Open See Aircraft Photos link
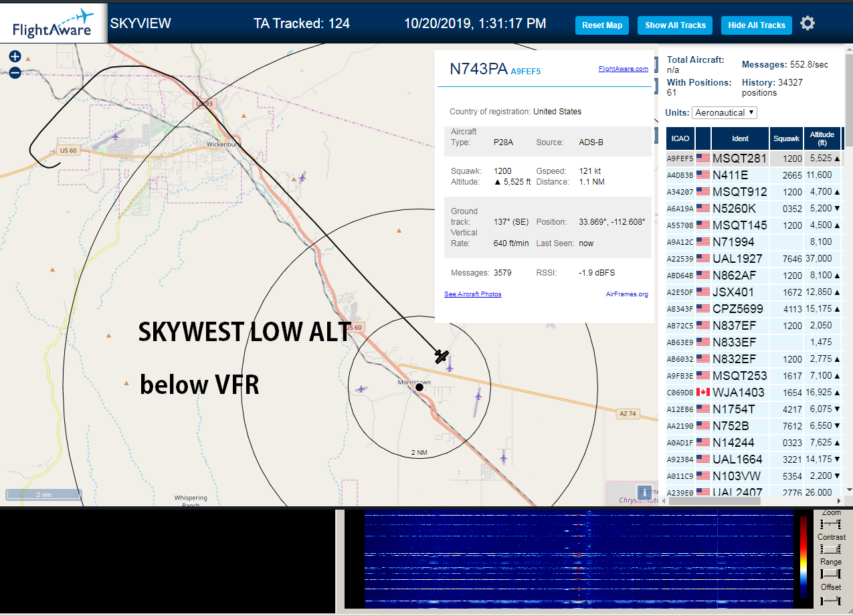The width and height of the screenshot is (853, 616). pyautogui.click(x=472, y=294)
